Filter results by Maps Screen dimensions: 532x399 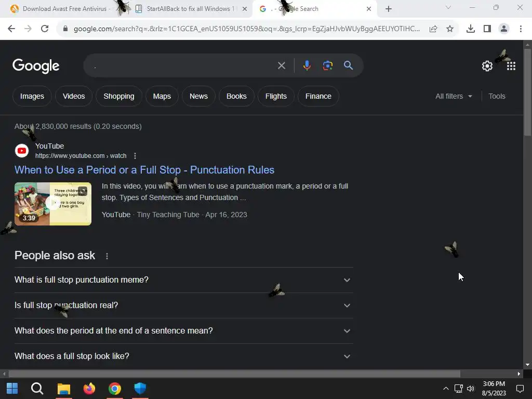pos(162,96)
